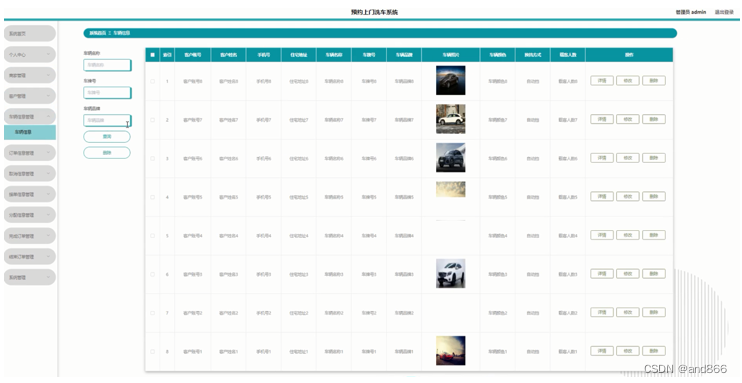Viewport: 742px width, 383px height.
Task: Click the 换挡方式 column header
Action: point(533,55)
